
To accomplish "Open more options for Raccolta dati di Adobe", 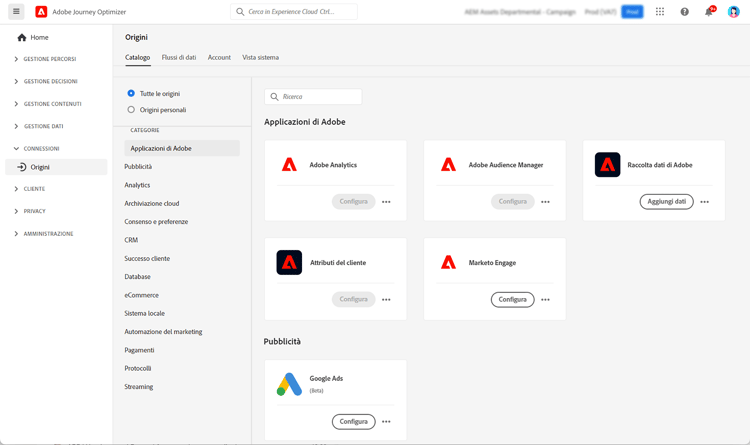I will 705,202.
